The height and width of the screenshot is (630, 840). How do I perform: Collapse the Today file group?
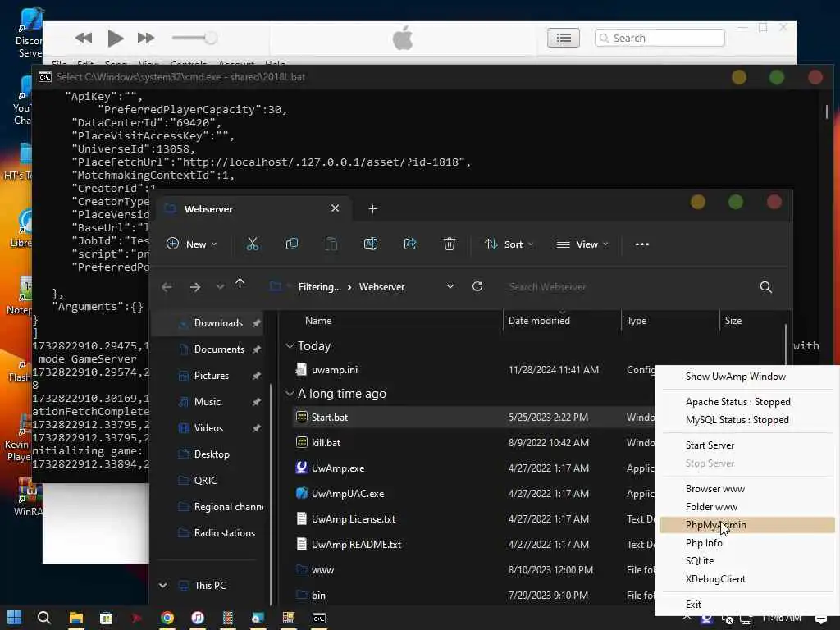point(290,346)
